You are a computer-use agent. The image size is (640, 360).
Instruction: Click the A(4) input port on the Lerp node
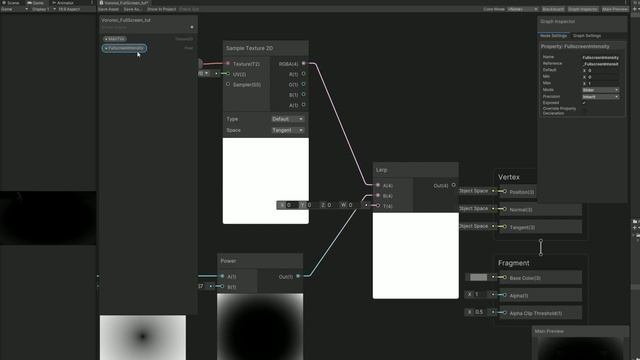[378, 185]
